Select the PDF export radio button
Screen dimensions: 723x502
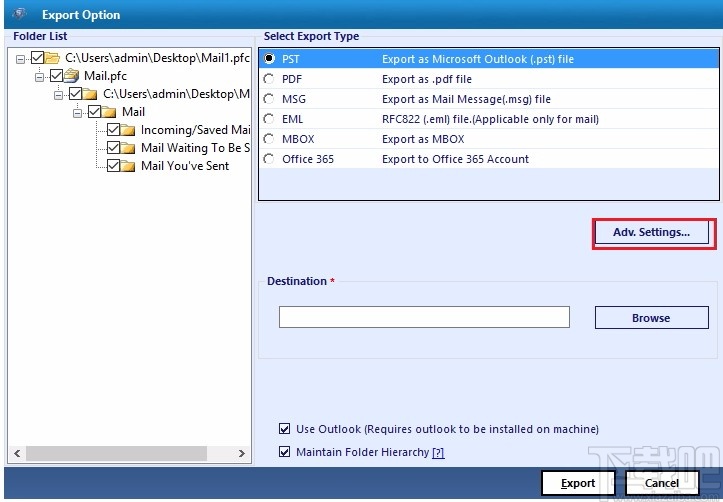click(x=269, y=79)
